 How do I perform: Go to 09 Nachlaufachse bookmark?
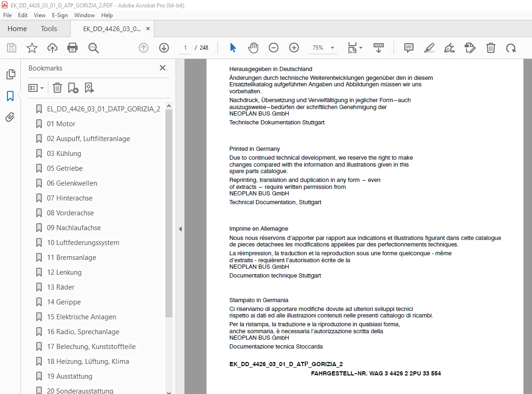[74, 228]
